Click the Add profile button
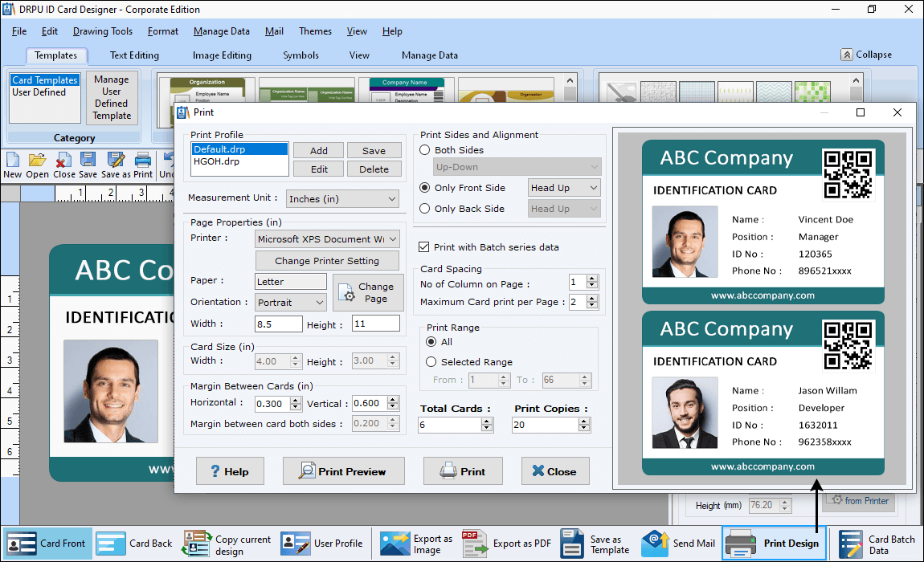 click(319, 151)
